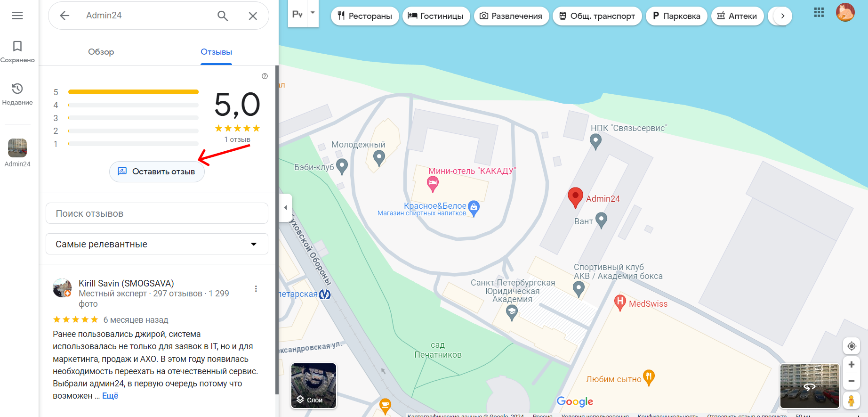Expand the review with Ещё link
Image resolution: width=868 pixels, height=417 pixels.
(x=110, y=396)
